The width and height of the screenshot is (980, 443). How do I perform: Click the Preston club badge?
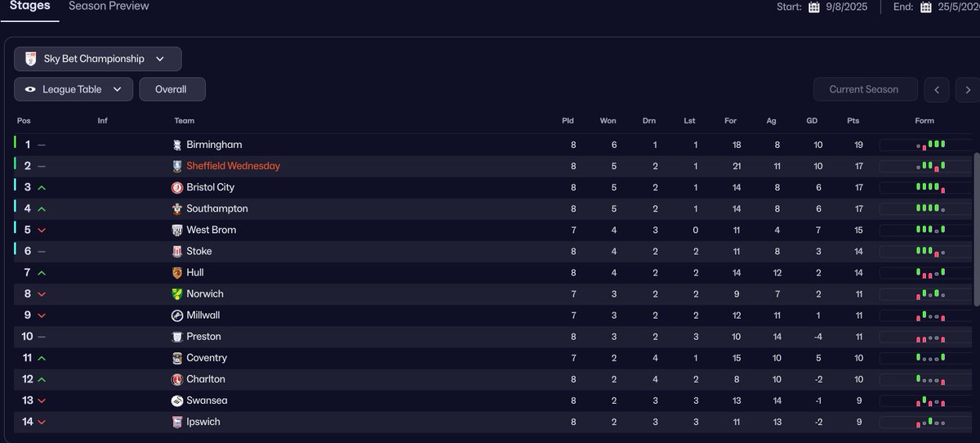[177, 336]
